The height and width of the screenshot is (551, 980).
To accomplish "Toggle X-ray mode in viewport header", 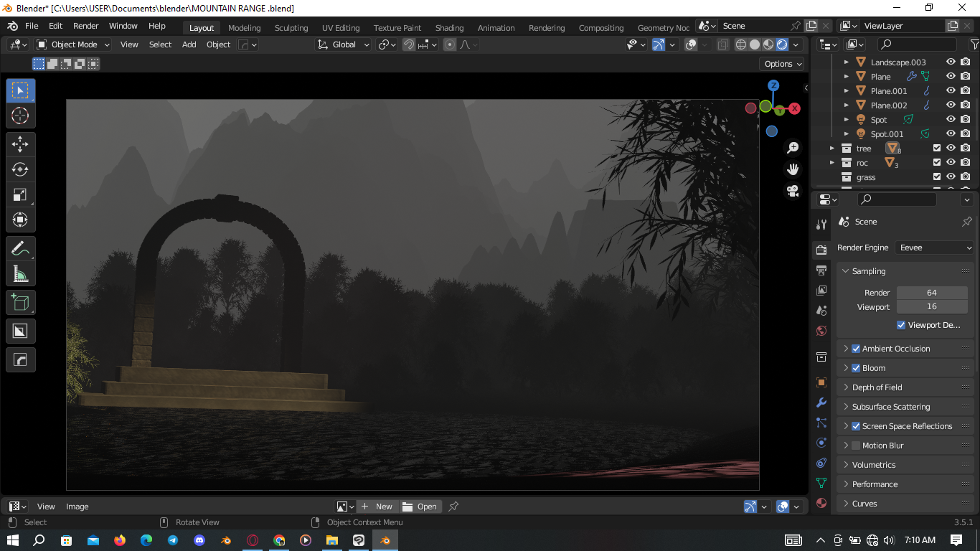I will 722,44.
